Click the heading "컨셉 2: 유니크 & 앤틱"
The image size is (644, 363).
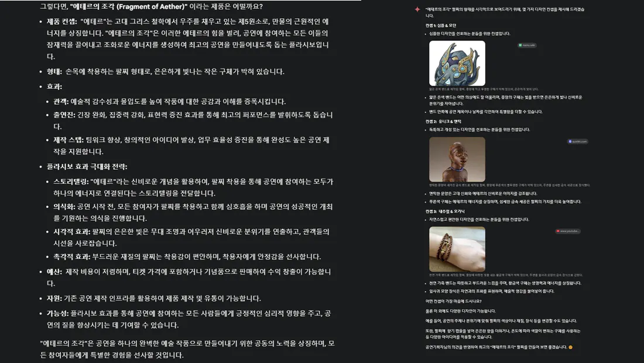tap(443, 122)
